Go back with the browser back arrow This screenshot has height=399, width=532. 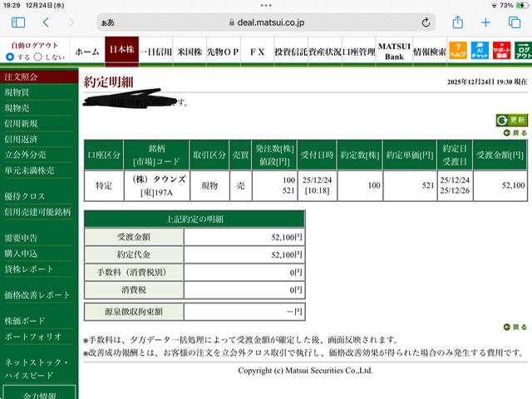pyautogui.click(x=46, y=22)
